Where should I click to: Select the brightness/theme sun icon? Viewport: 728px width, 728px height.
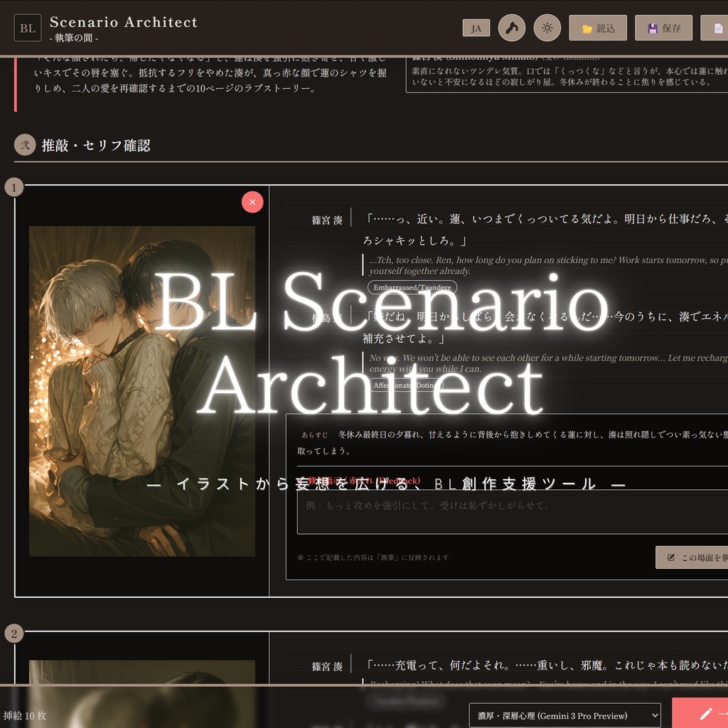pos(547,28)
